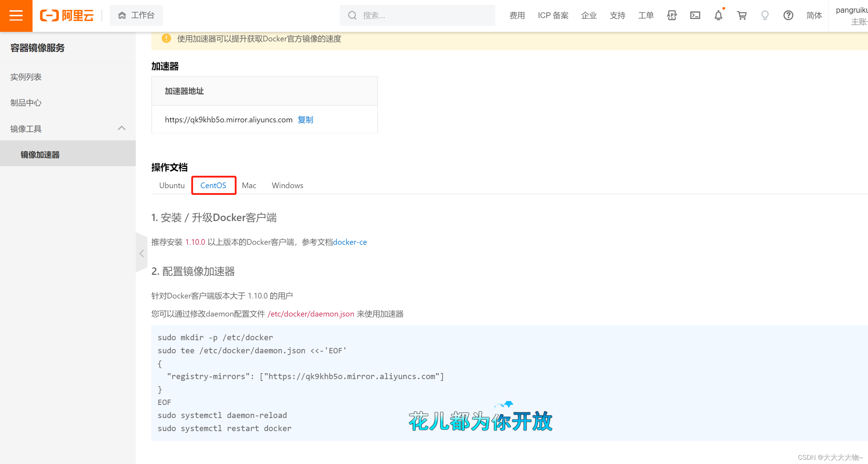Switch to the Ubuntu tab
This screenshot has height=464, width=868.
coord(172,186)
